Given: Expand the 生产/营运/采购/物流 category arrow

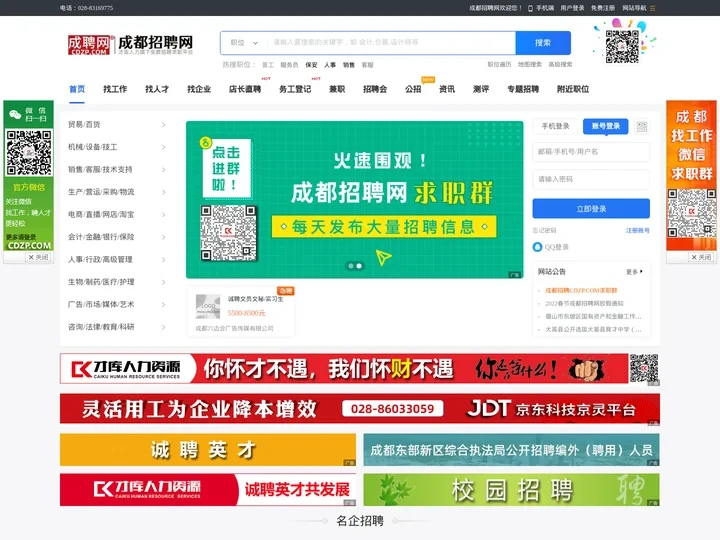Looking at the screenshot, I should (163, 192).
